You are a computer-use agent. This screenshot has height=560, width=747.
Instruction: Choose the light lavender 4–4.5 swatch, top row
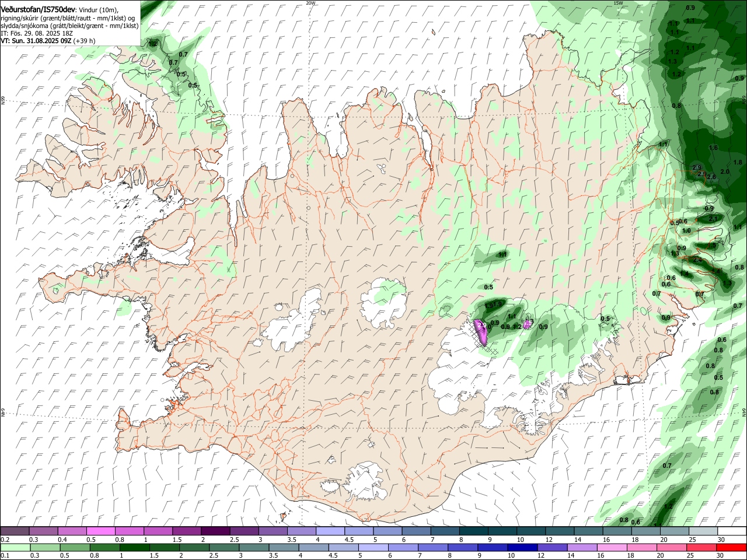[330, 531]
